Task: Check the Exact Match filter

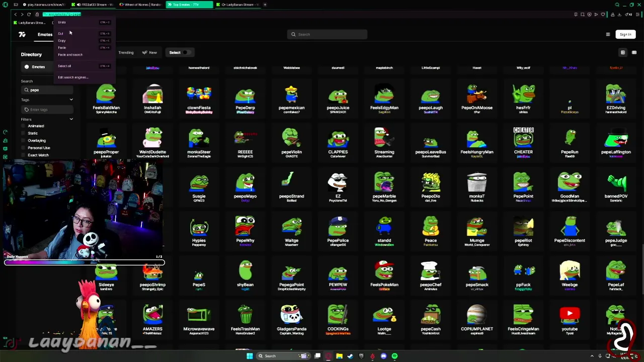Action: point(23,155)
